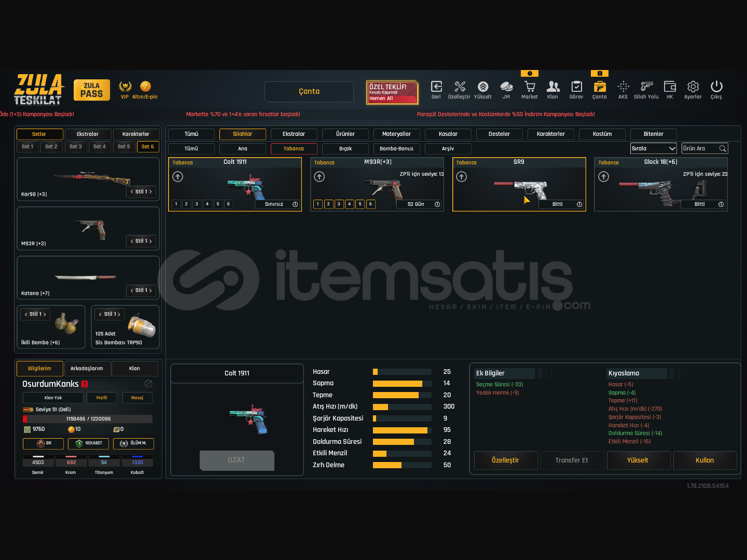Select Set 1 loadout

(27, 147)
